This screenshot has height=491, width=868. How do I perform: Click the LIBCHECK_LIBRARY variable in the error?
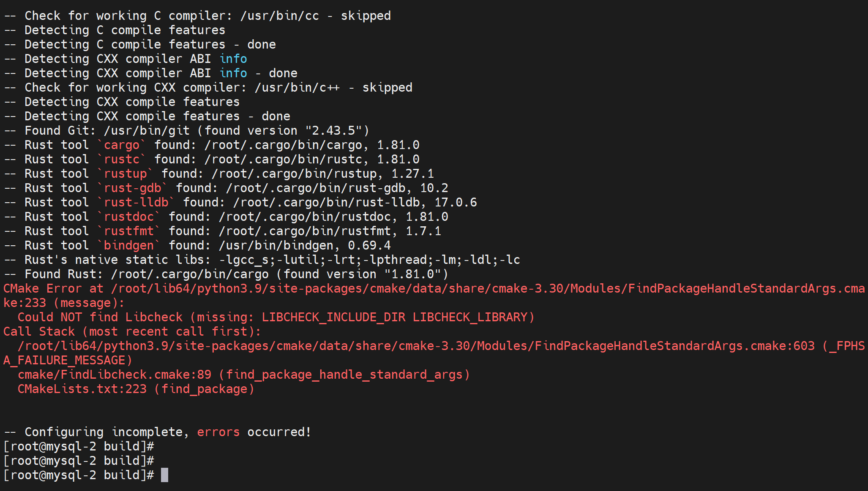pyautogui.click(x=470, y=317)
